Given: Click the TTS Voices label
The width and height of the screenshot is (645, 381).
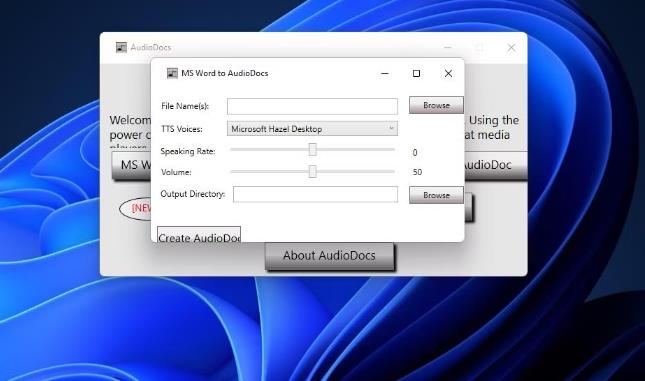Looking at the screenshot, I should [181, 129].
